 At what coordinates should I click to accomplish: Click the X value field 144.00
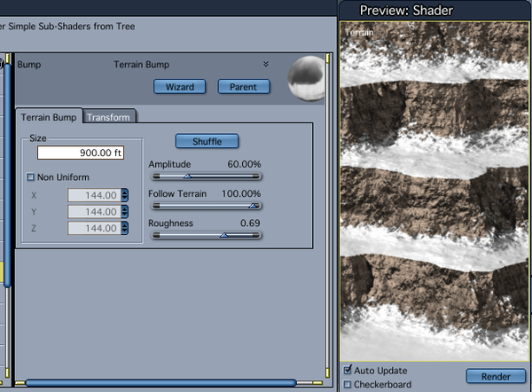(x=94, y=195)
